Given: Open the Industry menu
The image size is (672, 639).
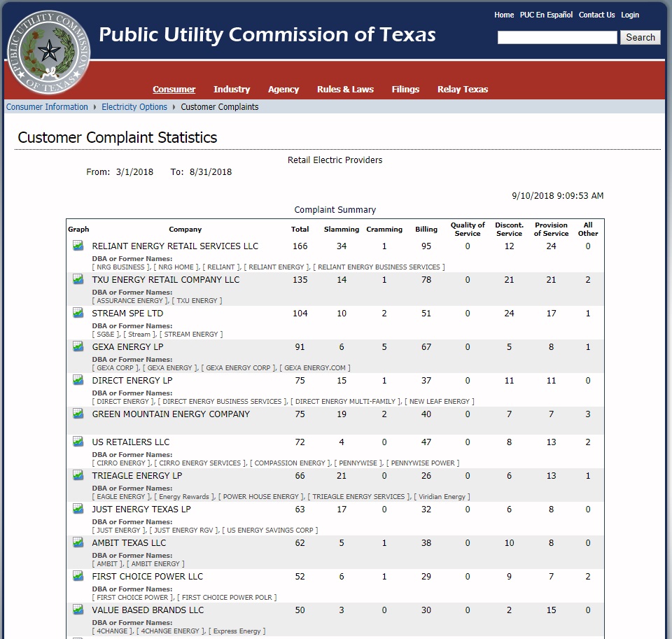Looking at the screenshot, I should coord(232,89).
